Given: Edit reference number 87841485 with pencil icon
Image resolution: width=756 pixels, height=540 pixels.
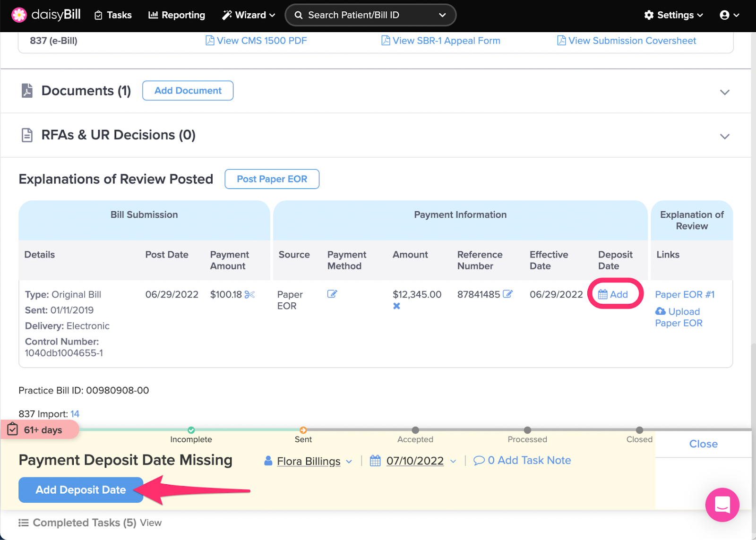Looking at the screenshot, I should point(508,293).
